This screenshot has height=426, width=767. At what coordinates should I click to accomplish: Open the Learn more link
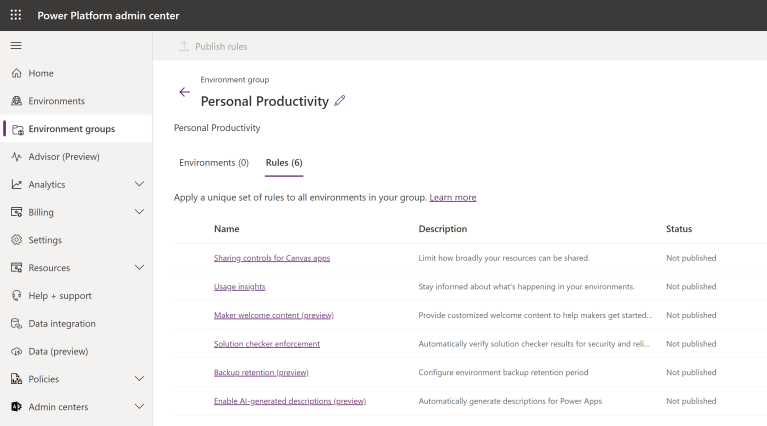pyautogui.click(x=453, y=198)
